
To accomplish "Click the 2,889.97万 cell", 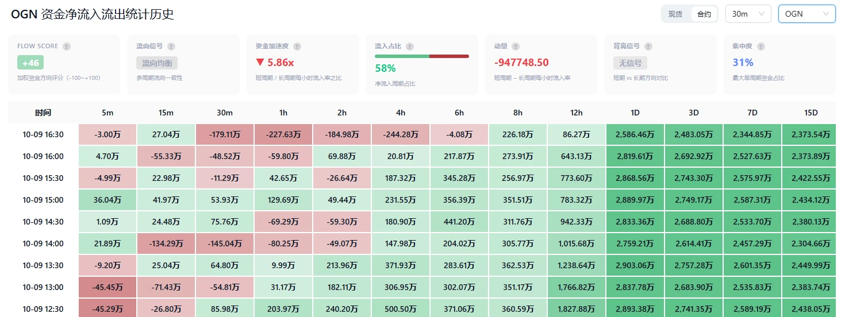I will 635,200.
